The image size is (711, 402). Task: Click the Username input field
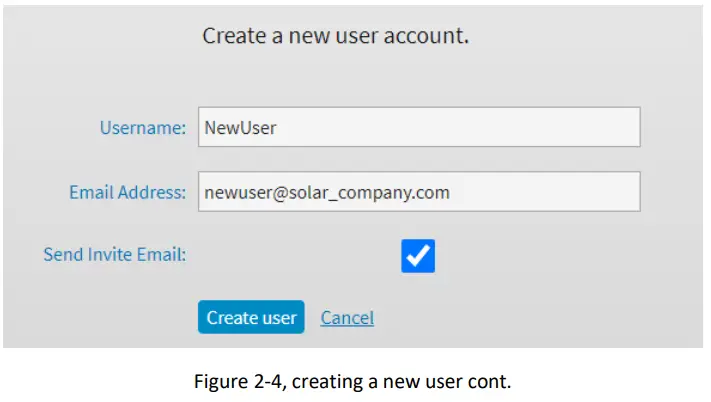(419, 127)
